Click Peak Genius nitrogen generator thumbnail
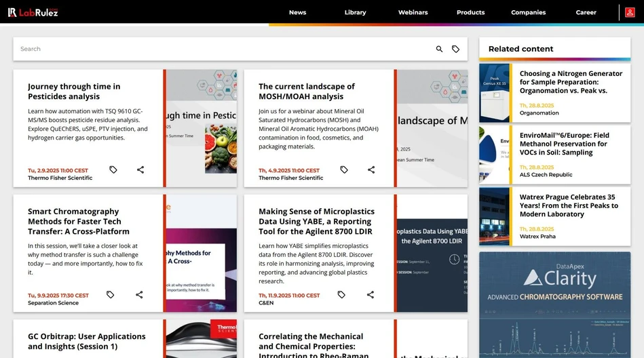 coord(494,93)
